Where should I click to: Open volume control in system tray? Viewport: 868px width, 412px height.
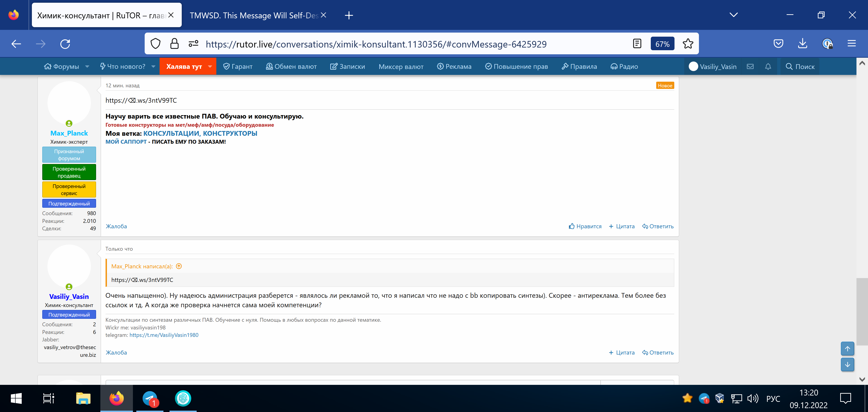[x=752, y=398]
